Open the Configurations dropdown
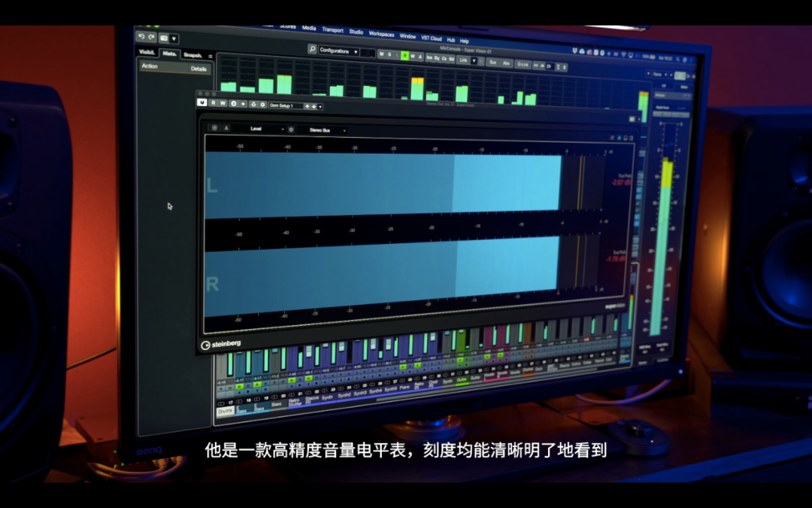This screenshot has width=812, height=508. [338, 51]
